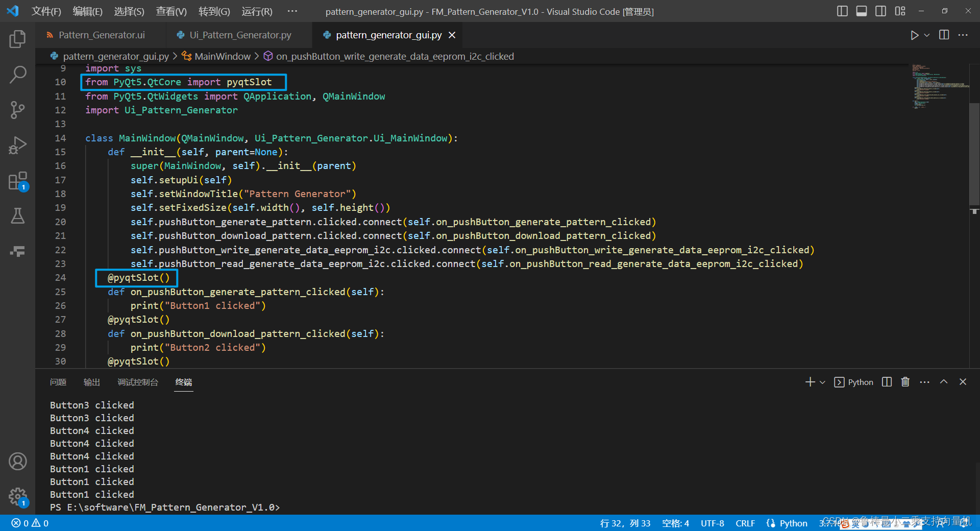
Task: Open the Explorer view in activity bar
Action: (17, 39)
